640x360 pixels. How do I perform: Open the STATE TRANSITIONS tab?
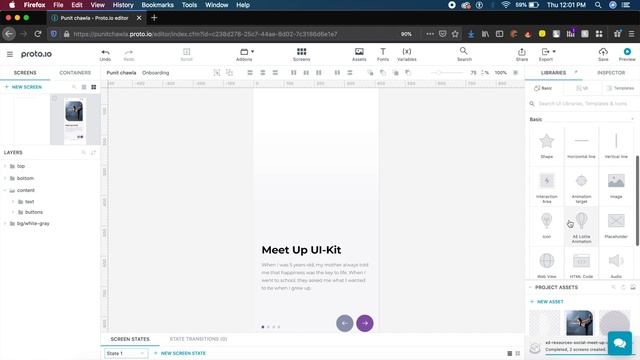tap(198, 339)
